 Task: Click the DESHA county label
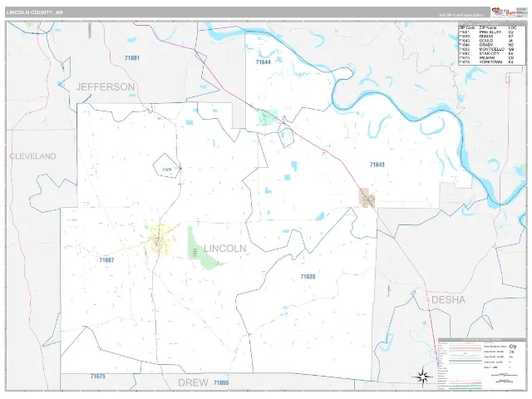click(x=448, y=300)
